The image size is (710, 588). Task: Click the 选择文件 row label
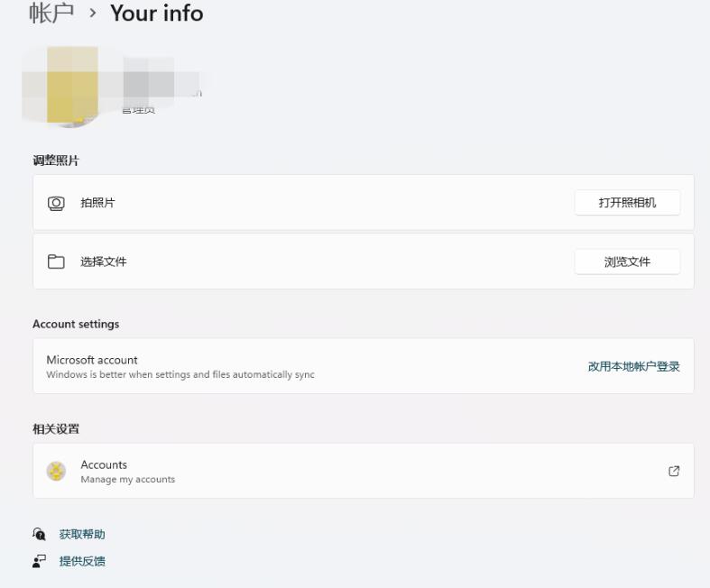pyautogui.click(x=104, y=262)
